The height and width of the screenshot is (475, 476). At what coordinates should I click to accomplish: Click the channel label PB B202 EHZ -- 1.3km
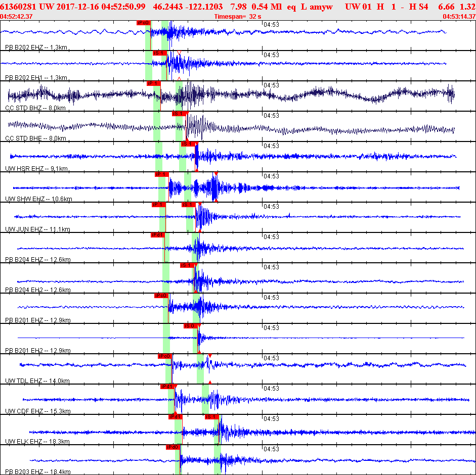click(36, 47)
